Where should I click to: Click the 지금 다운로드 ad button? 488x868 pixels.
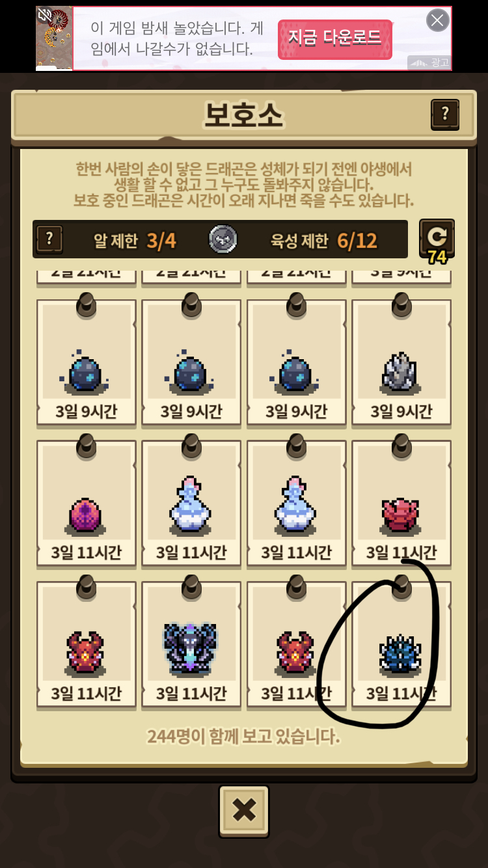coord(335,39)
